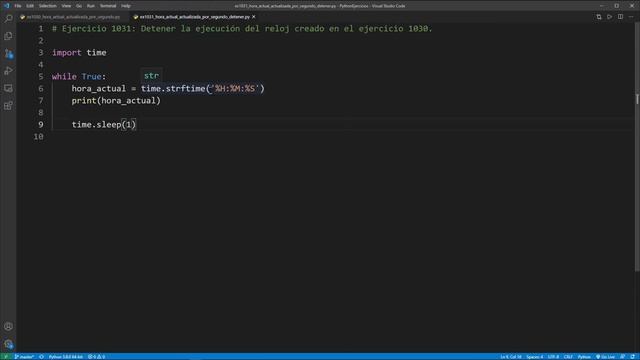
Task: Open the Manage gear icon
Action: click(x=8, y=344)
